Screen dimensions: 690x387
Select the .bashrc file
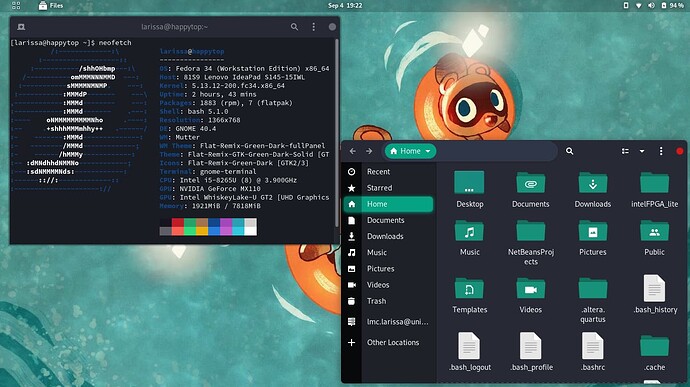click(x=593, y=346)
